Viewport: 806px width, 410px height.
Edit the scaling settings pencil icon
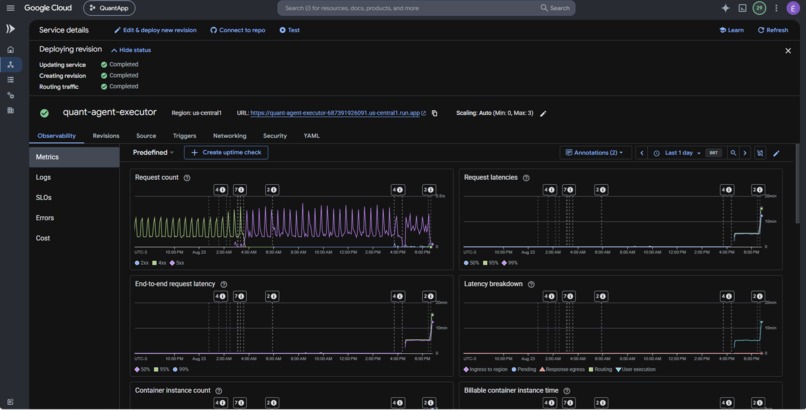tap(543, 114)
